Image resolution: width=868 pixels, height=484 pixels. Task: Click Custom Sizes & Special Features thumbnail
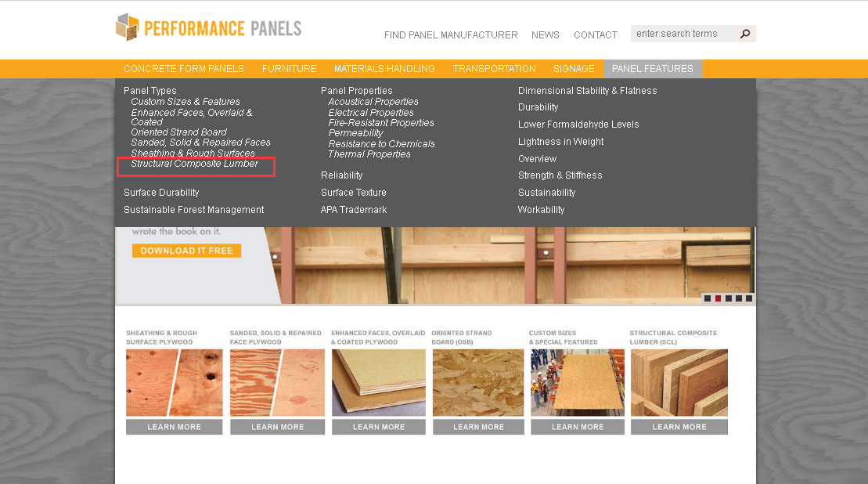click(578, 383)
